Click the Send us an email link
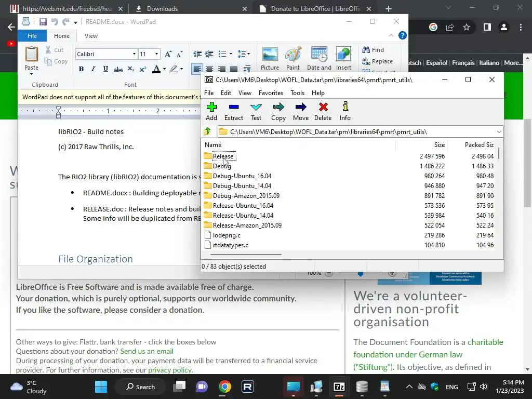Viewport: 532px width, 399px height. pos(147,351)
